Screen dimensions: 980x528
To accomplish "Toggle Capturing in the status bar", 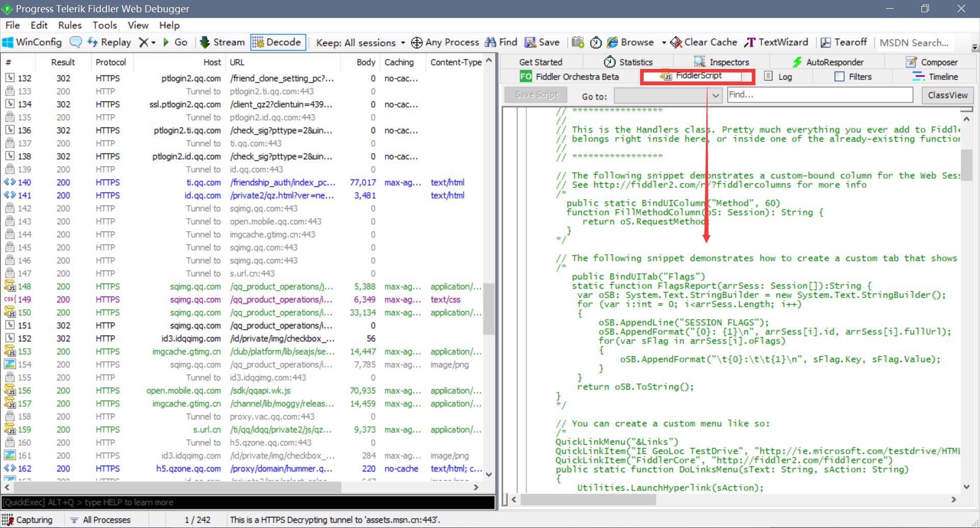I will point(28,520).
